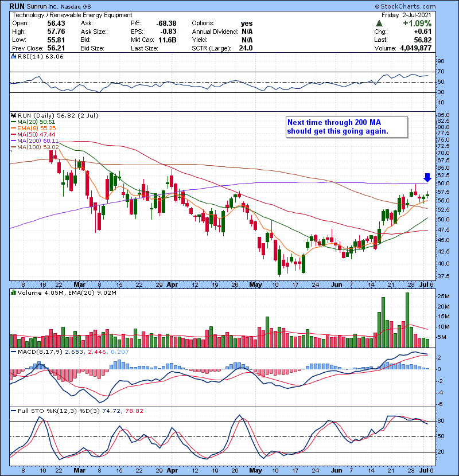Click the MACD histogram value 0.207
This screenshot has height=476, width=459.
click(x=120, y=352)
